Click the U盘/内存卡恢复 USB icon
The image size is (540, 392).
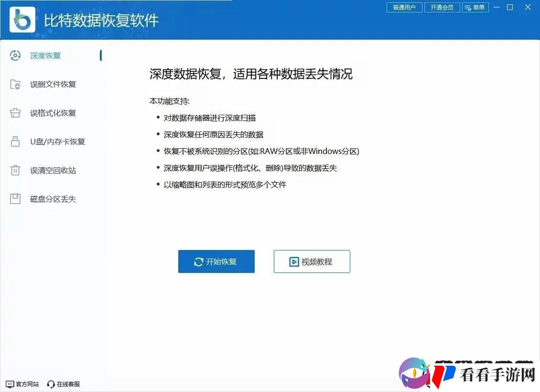coord(15,141)
